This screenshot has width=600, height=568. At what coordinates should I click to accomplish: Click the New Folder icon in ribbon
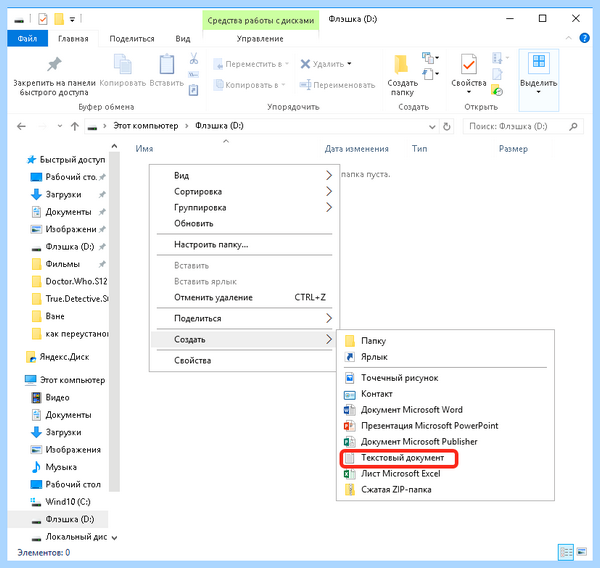401,64
